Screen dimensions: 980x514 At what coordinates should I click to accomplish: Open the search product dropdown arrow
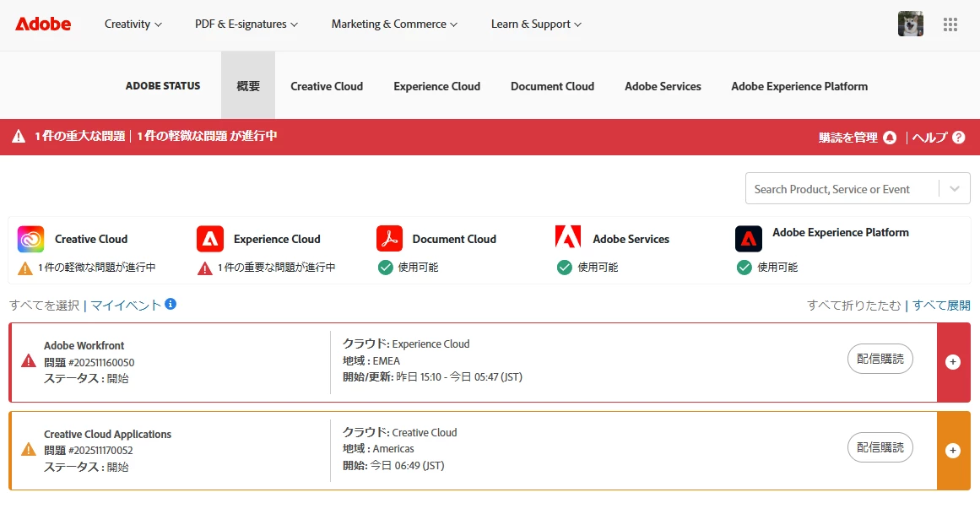pos(955,189)
